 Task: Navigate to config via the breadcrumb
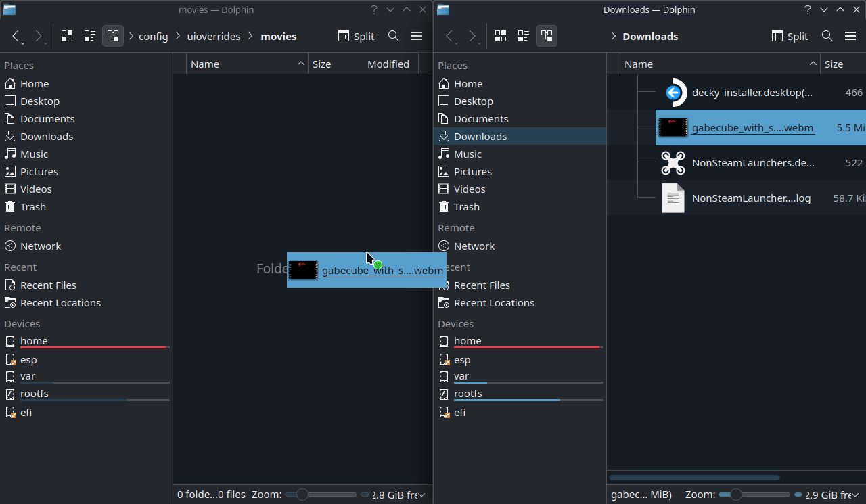(x=154, y=36)
